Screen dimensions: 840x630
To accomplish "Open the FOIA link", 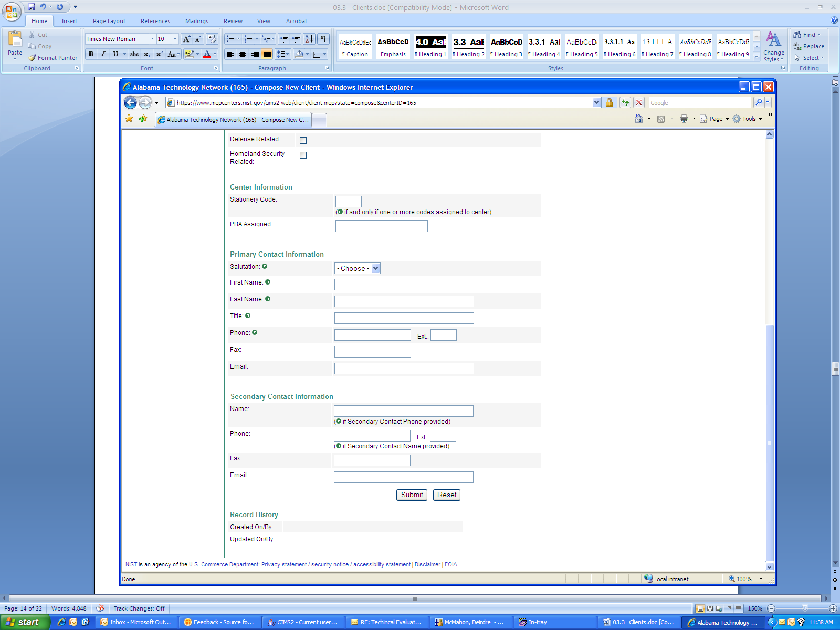I will point(451,564).
